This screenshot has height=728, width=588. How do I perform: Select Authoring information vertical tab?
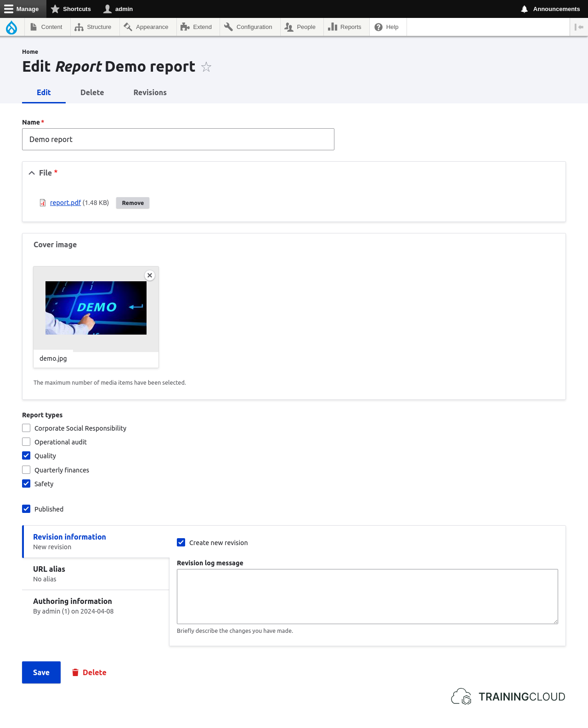point(96,606)
